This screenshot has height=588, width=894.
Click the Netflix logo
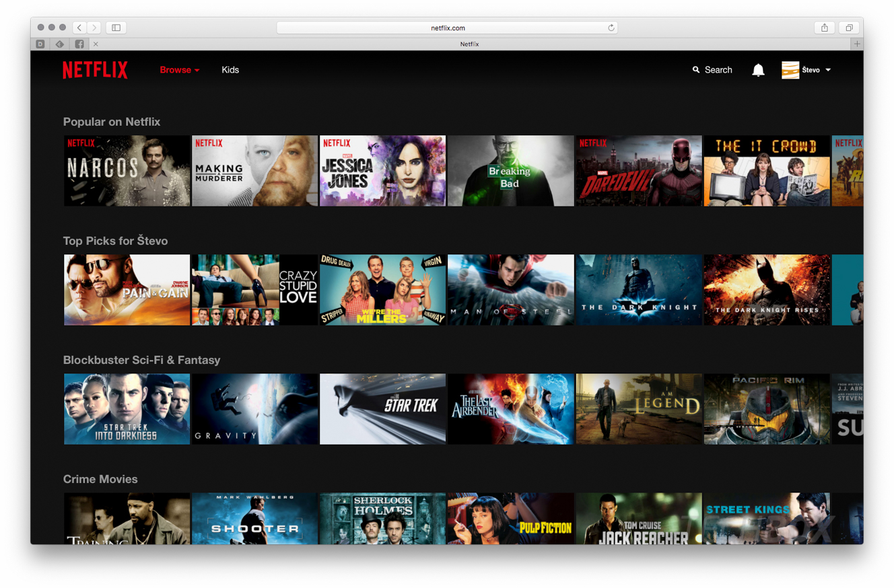click(x=95, y=70)
